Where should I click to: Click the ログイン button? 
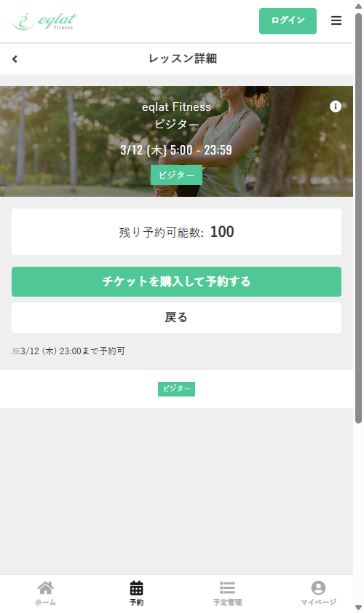pos(288,20)
